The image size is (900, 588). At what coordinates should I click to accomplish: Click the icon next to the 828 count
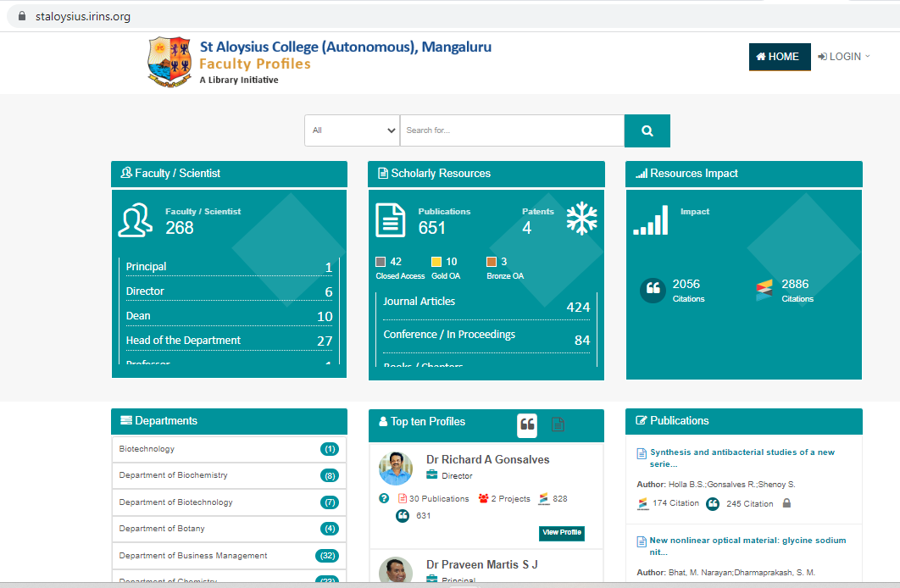click(543, 499)
